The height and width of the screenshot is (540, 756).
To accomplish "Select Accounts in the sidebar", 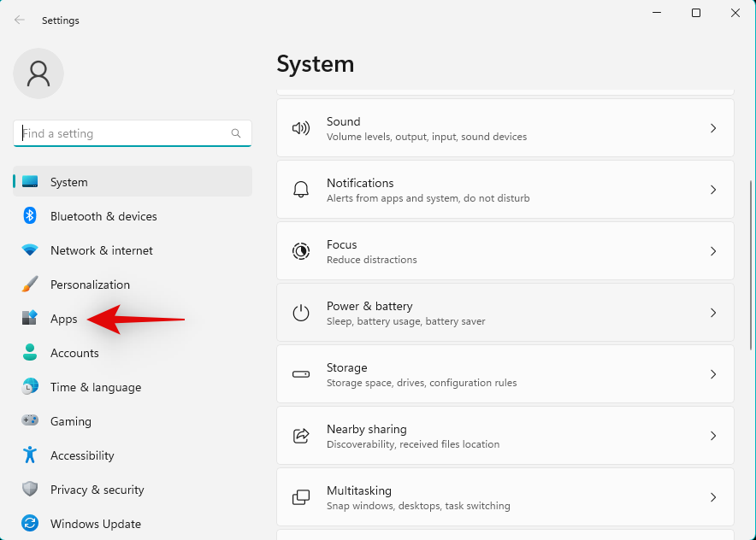I will (74, 353).
